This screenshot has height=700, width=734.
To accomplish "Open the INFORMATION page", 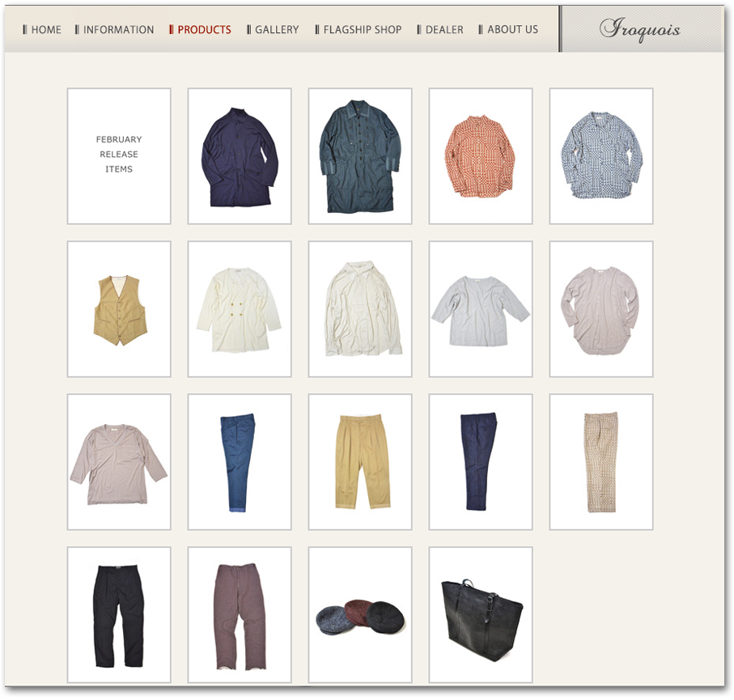I will (115, 29).
